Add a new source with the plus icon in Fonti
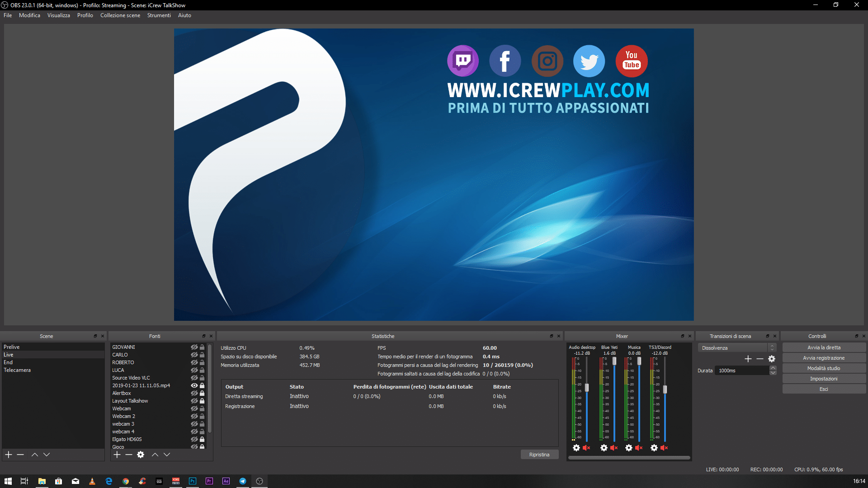The height and width of the screenshot is (488, 868). pyautogui.click(x=117, y=455)
